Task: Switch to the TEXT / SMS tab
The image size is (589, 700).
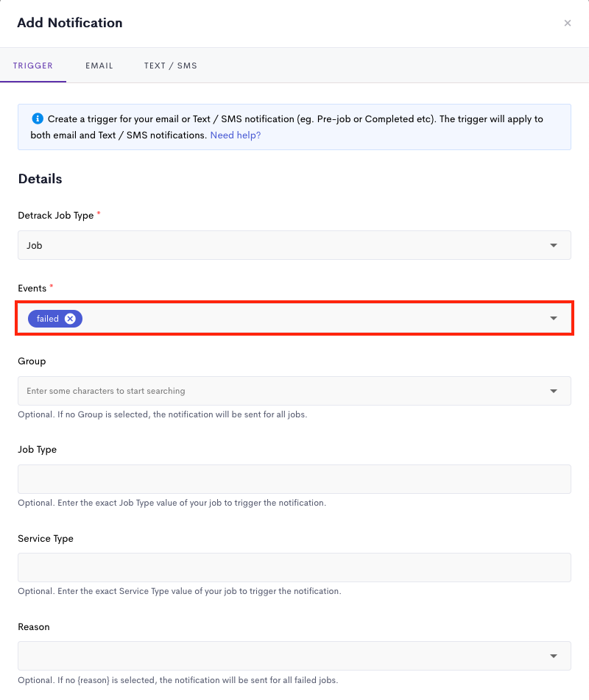Action: click(171, 66)
